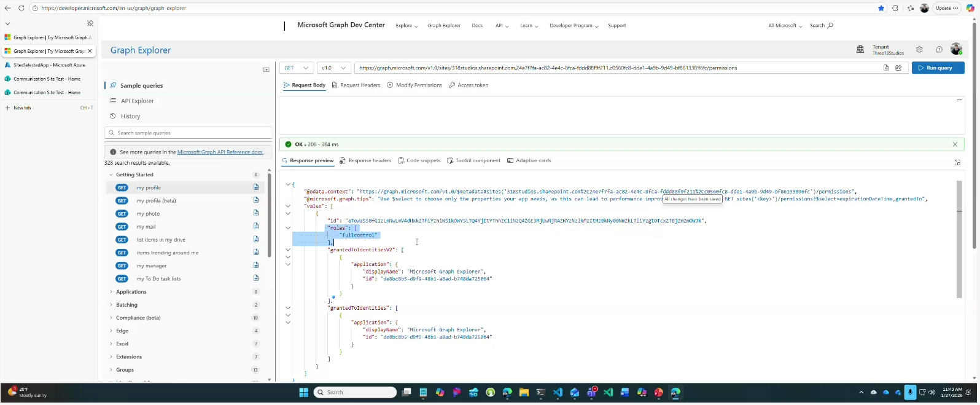Collapse the Getting Started category
This screenshot has width=980, height=405.
pyautogui.click(x=134, y=175)
